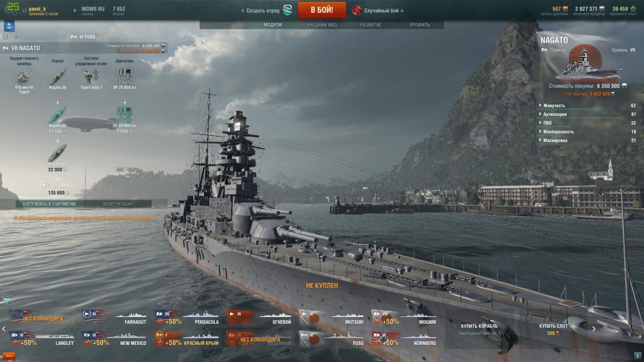Start battle with В БОЙ! button
The image size is (644, 362).
pos(321,10)
